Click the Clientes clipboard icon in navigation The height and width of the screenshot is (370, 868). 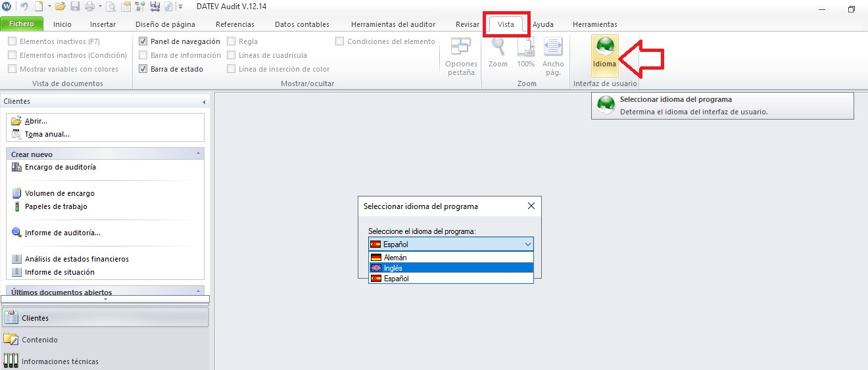(x=11, y=318)
